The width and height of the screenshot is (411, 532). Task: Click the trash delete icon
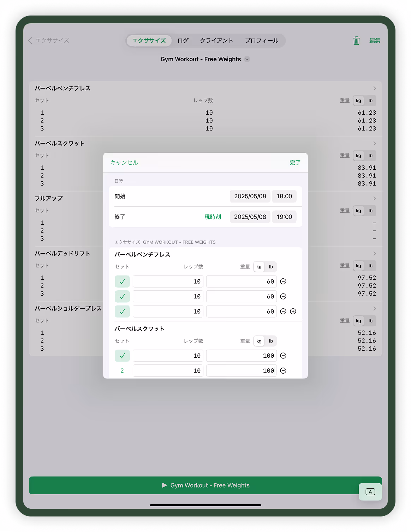point(356,41)
